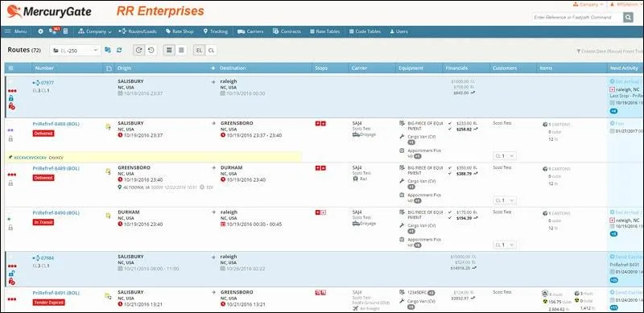
Task: Open documents icon on PriRefref-8490 row
Action: click(x=109, y=216)
